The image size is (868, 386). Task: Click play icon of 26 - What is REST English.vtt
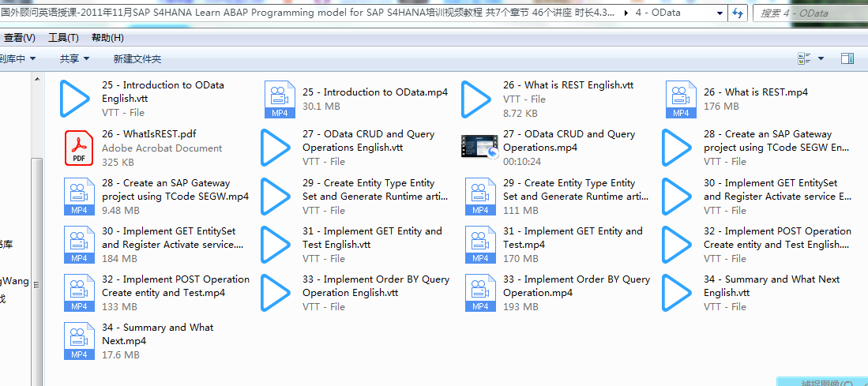[476, 99]
